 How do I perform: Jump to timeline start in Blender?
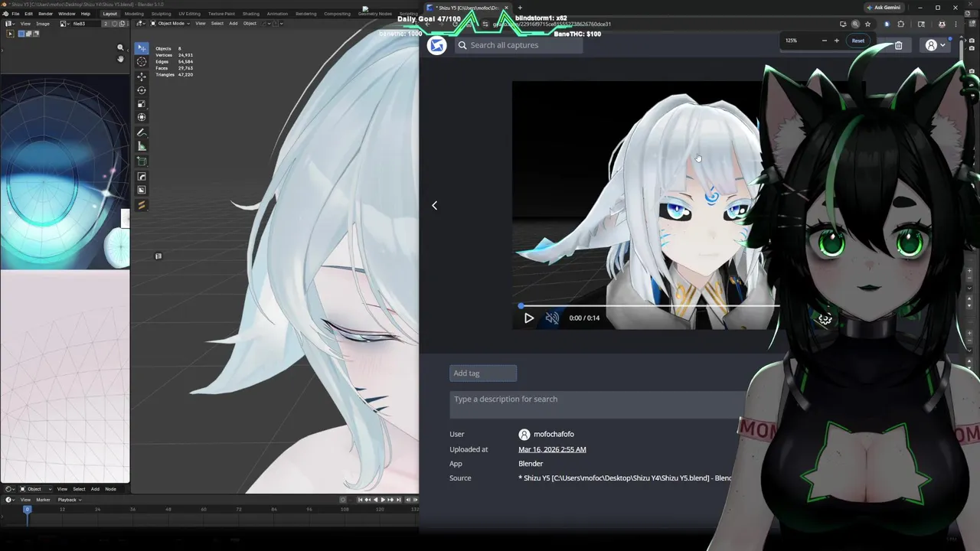click(360, 500)
